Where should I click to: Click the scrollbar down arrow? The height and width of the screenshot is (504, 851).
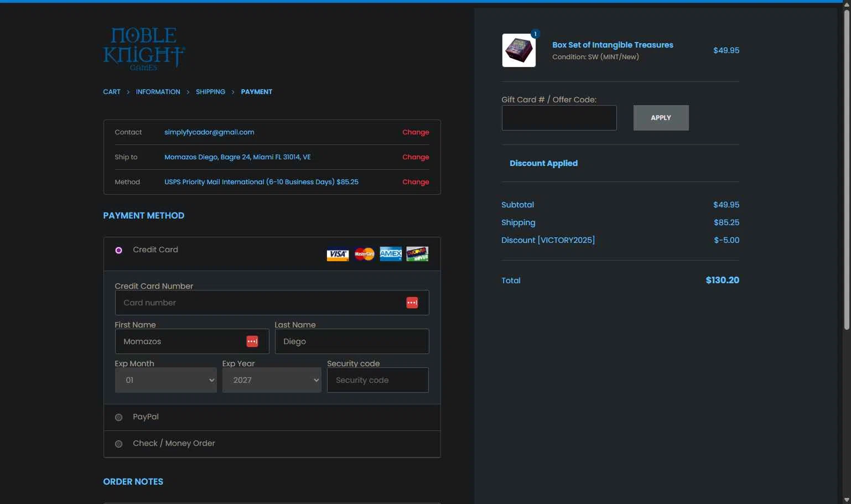tap(847, 500)
